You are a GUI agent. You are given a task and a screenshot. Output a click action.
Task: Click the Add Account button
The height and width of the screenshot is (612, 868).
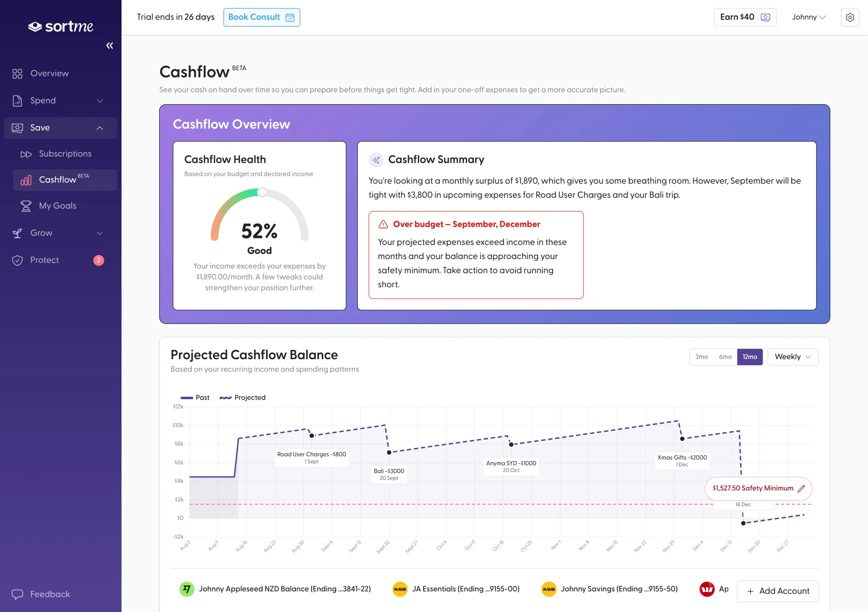coord(778,591)
